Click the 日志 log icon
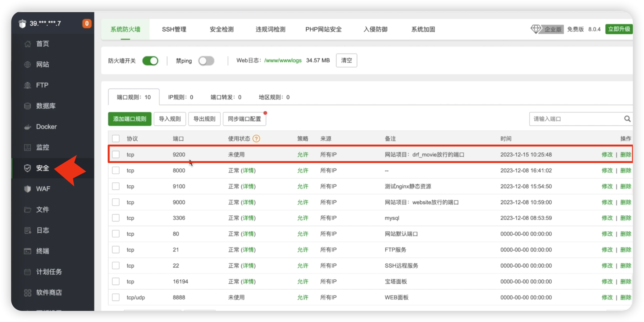 tap(28, 230)
